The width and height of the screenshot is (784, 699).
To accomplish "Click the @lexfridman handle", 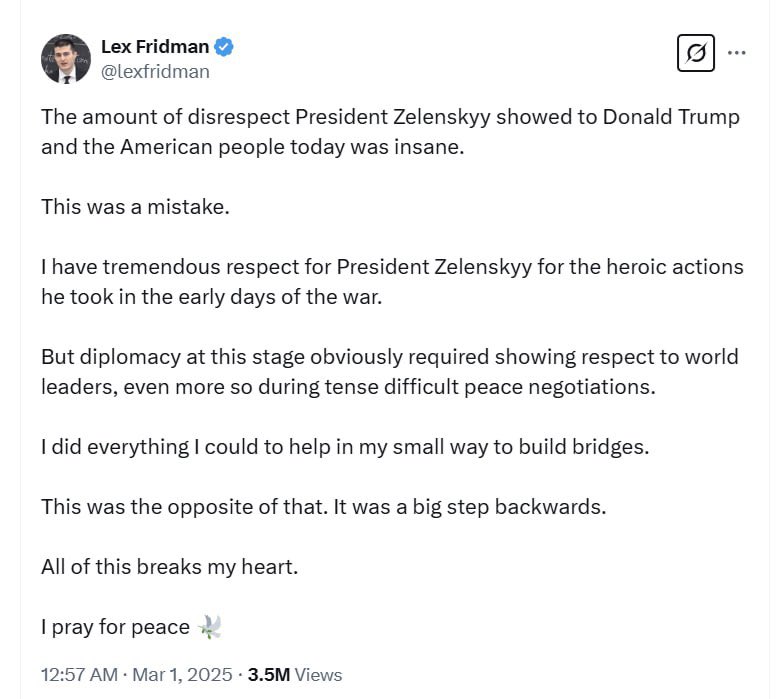I will tap(155, 71).
